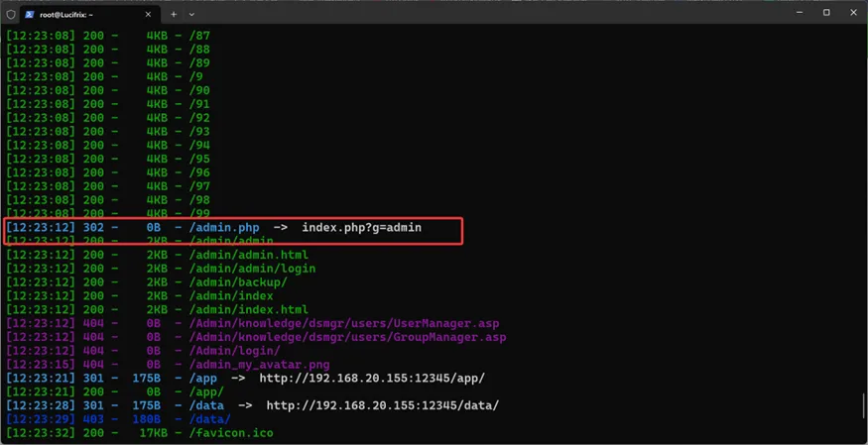Close the root@Lucifrix tab
The height and width of the screenshot is (445, 868).
click(149, 14)
